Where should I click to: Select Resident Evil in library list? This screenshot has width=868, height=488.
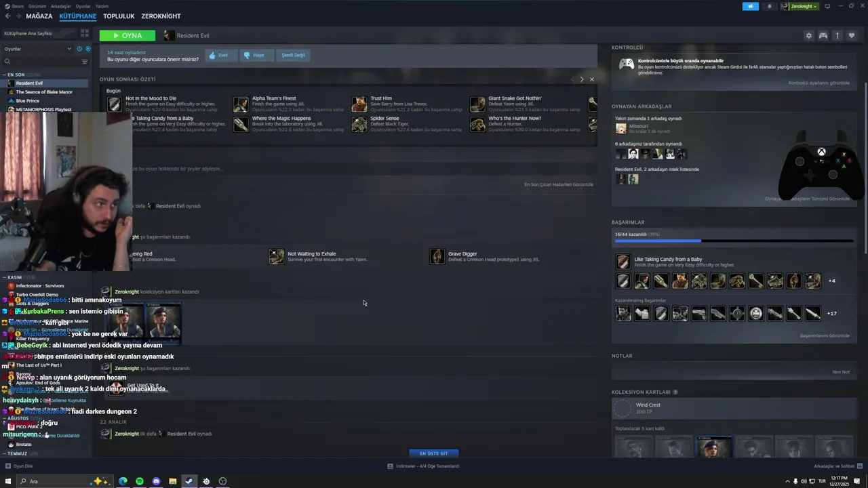[x=45, y=83]
